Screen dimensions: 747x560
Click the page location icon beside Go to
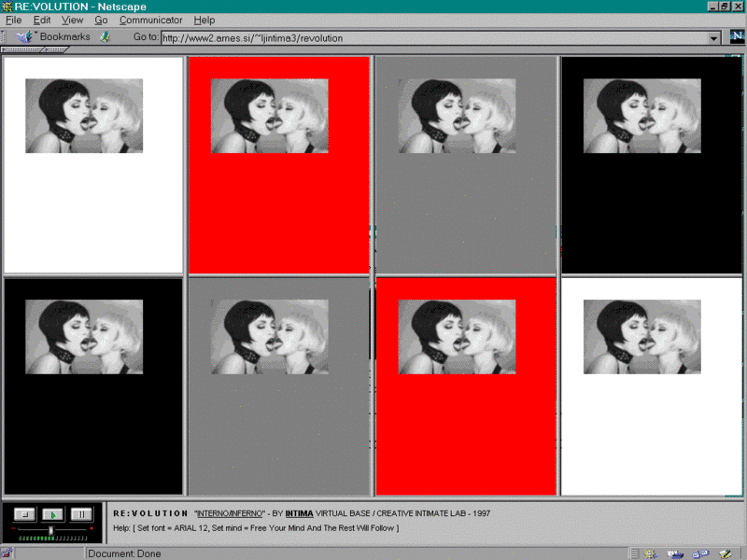105,37
